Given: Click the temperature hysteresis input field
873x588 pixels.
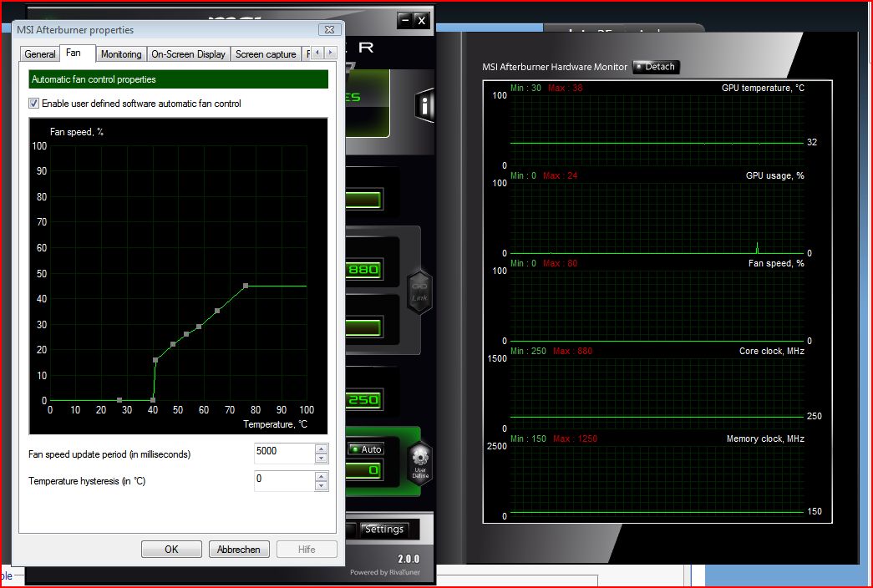Looking at the screenshot, I should 285,480.
